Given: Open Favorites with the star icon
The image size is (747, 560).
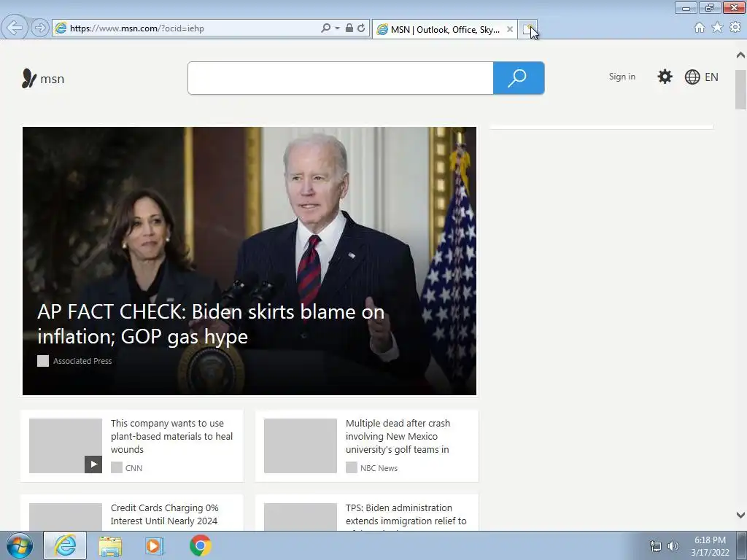Looking at the screenshot, I should [717, 28].
